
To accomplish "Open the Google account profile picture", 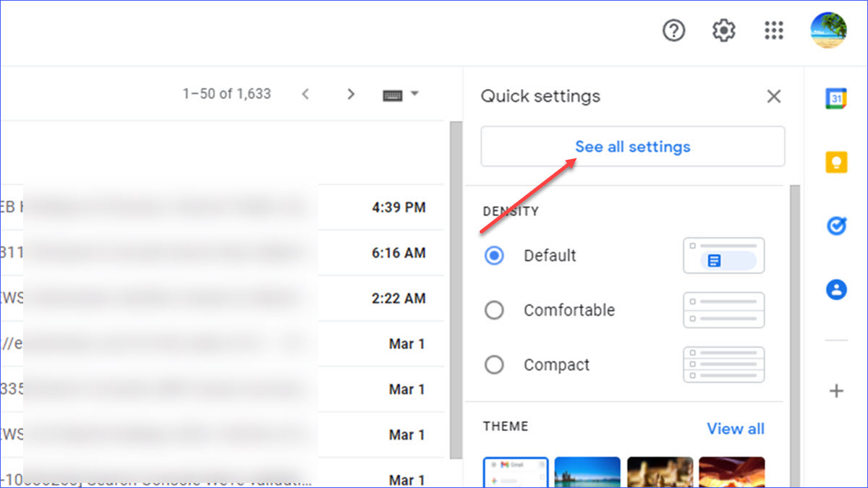I will 827,30.
